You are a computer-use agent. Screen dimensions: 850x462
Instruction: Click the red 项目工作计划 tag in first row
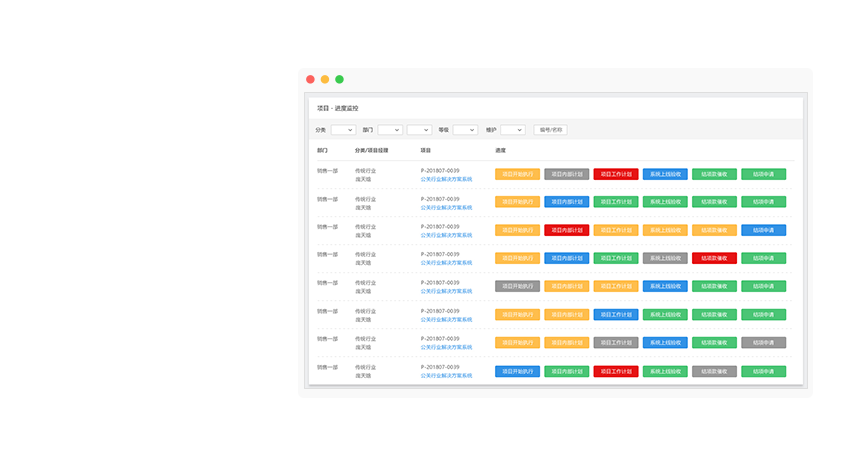615,174
